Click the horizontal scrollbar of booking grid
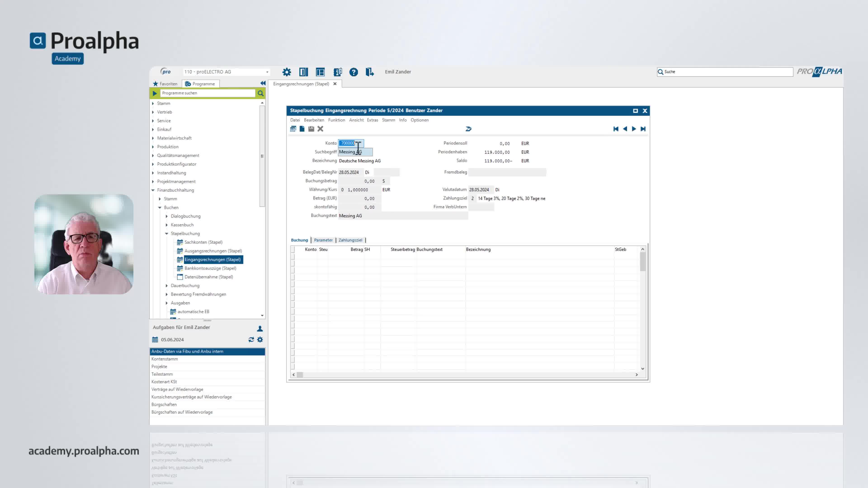 coord(465,375)
